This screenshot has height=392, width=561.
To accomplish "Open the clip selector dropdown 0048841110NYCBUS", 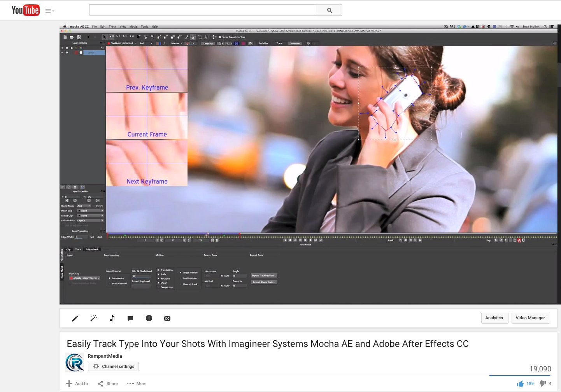I will [122, 44].
